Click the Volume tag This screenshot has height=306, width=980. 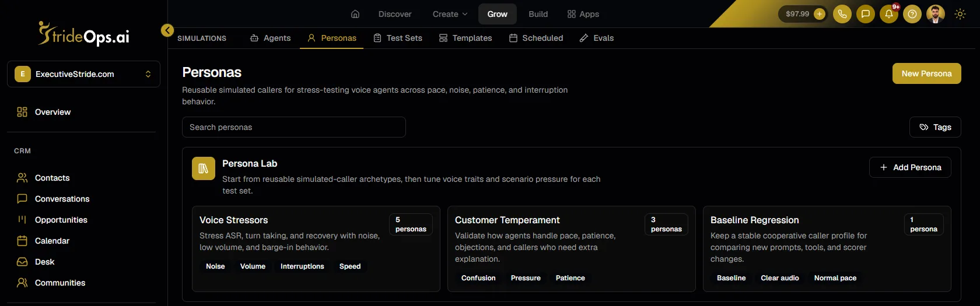pyautogui.click(x=253, y=266)
